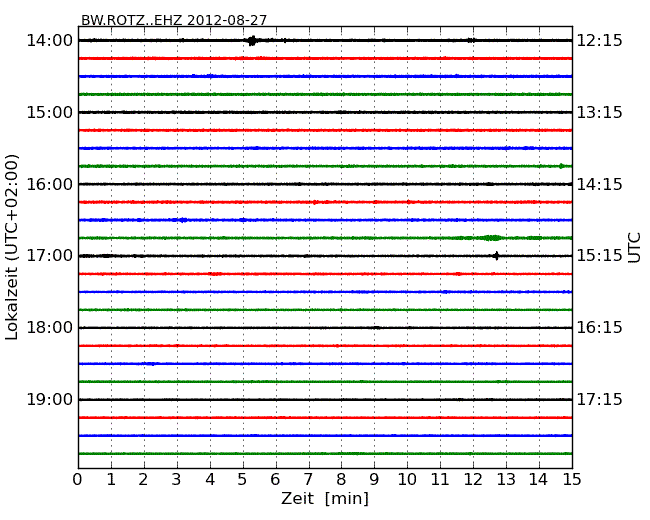650x520 pixels.
Task: Click the wide green burst above the 17:00 trace
Action: point(492,238)
